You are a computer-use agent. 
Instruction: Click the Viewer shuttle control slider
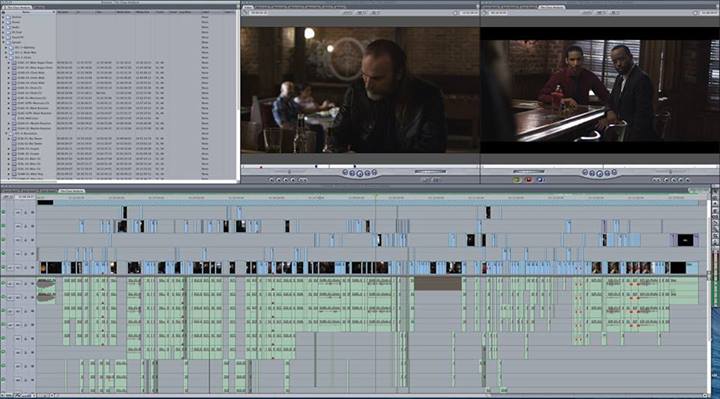click(x=289, y=172)
